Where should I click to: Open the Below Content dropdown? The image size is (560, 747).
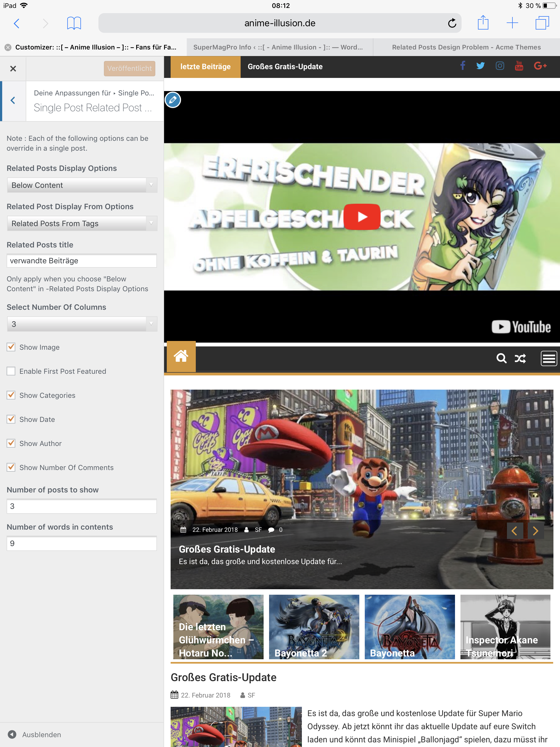82,185
